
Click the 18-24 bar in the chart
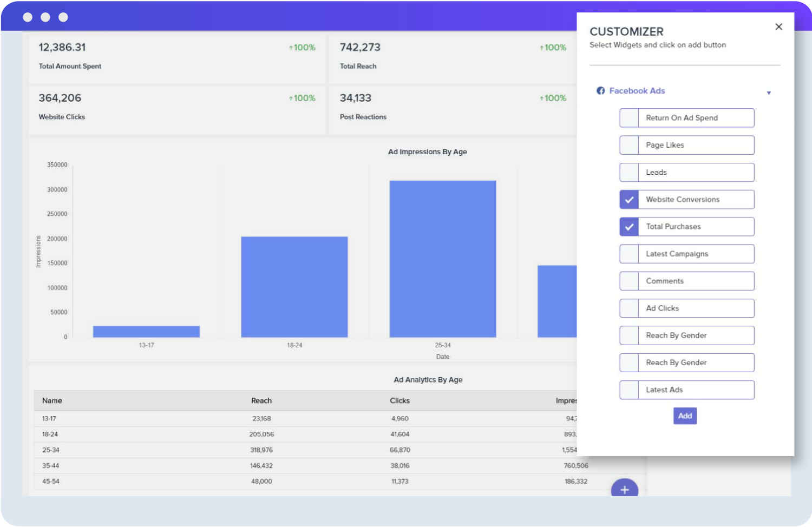coord(294,287)
